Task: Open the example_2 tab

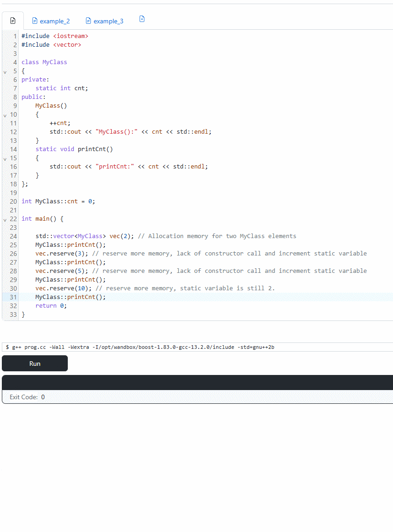Action: point(55,21)
